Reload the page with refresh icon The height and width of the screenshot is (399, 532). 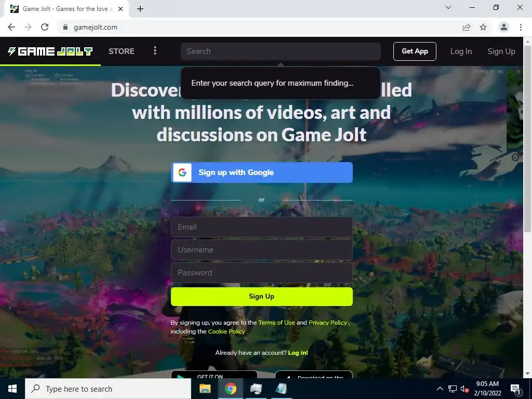pos(45,27)
